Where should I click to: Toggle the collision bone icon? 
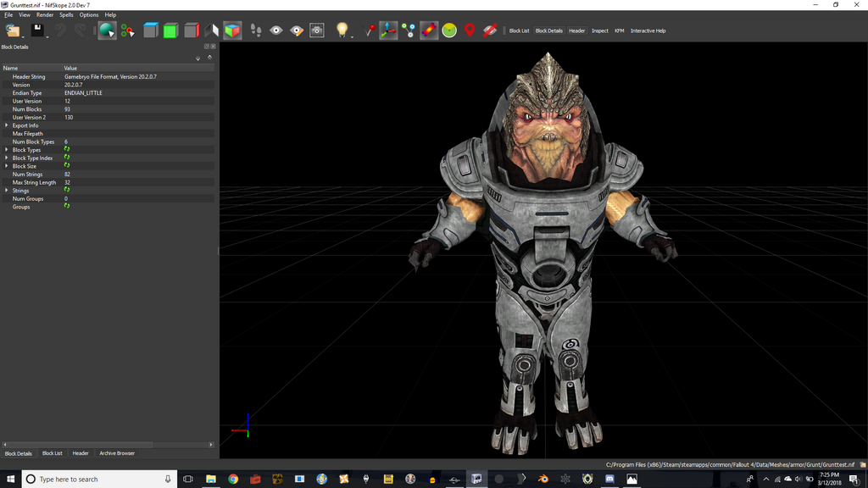pos(429,30)
